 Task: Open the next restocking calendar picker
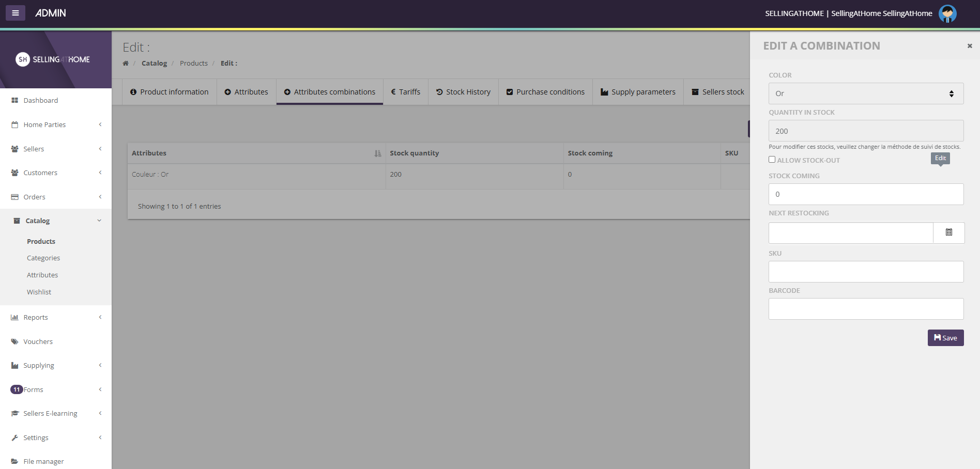(948, 232)
